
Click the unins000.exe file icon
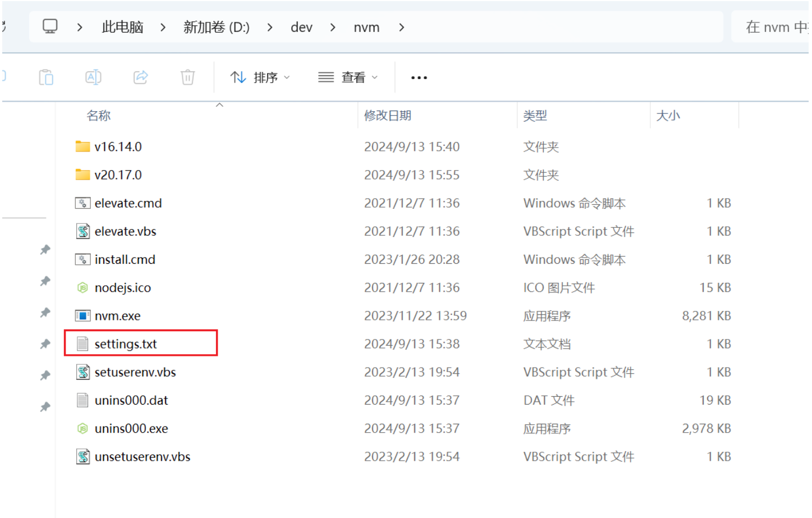(x=82, y=429)
